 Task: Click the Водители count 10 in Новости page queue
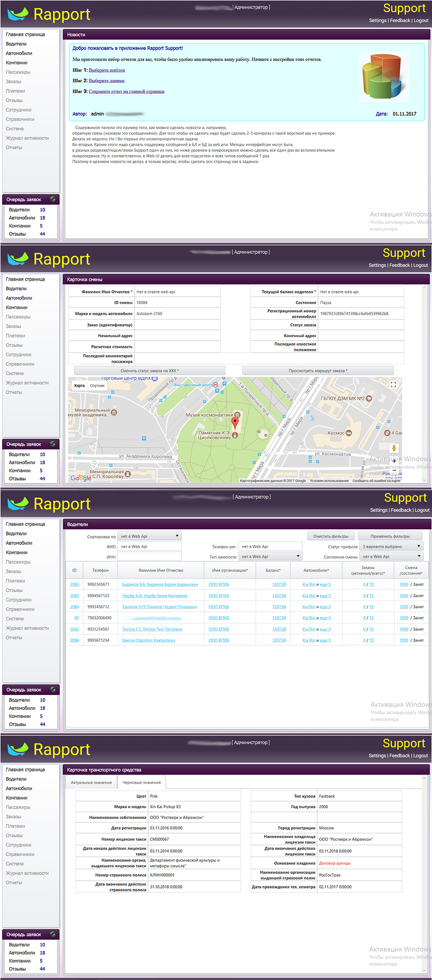click(42, 210)
